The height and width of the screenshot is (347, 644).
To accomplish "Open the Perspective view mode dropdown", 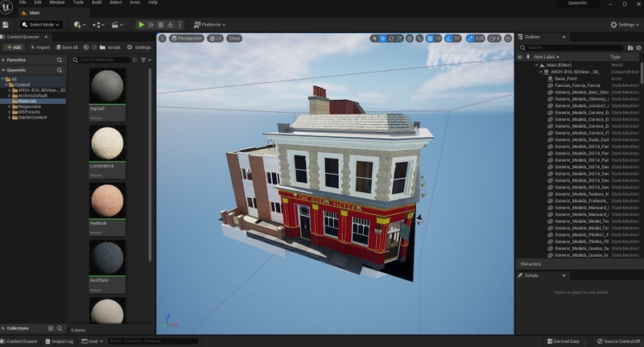I will point(187,38).
